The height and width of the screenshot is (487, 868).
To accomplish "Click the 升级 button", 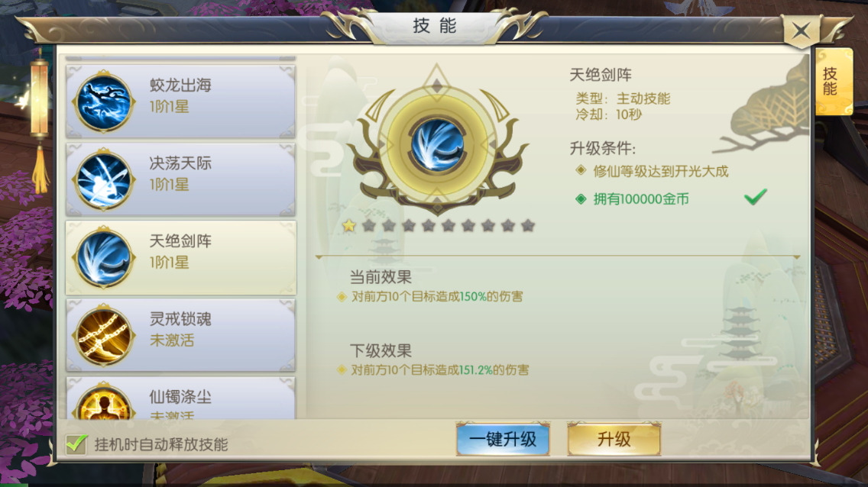I will tap(614, 439).
